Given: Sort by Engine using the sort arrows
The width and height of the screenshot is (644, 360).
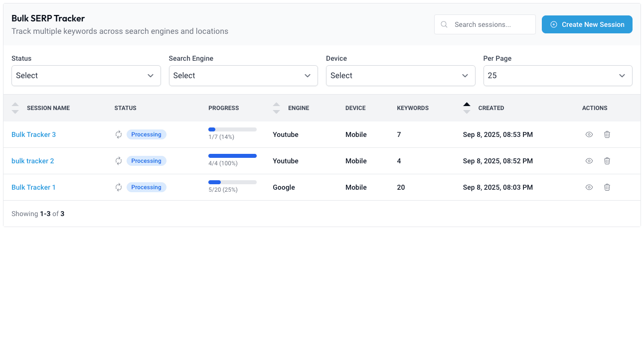Looking at the screenshot, I should point(277,108).
